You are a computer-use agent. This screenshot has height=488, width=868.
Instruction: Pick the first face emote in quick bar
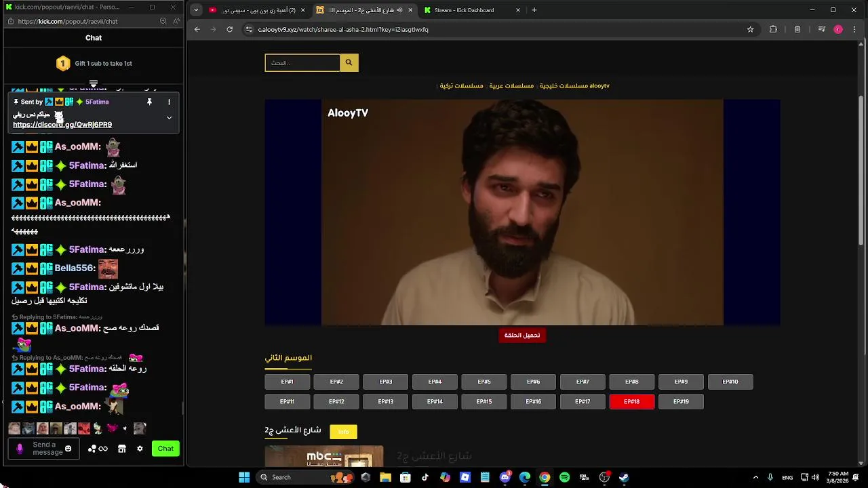[x=14, y=428]
